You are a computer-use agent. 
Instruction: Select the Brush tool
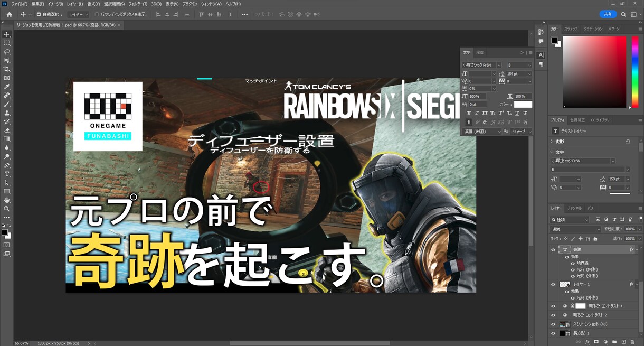point(7,104)
